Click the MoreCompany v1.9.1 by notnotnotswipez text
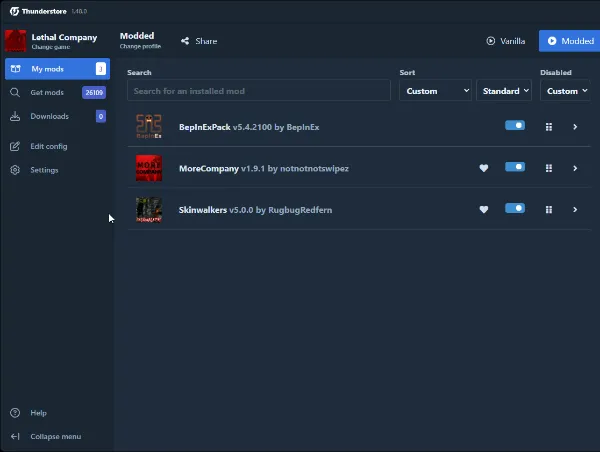This screenshot has height=452, width=600. coord(264,168)
